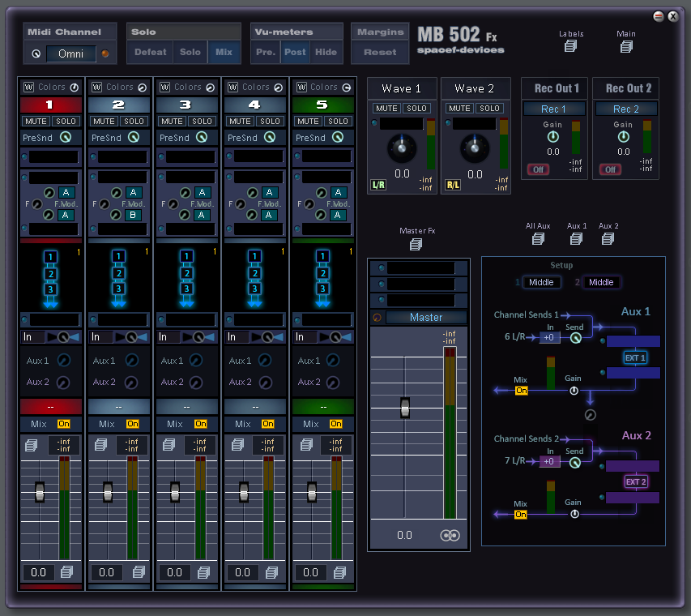Toggle Wave 1 L/R button
The width and height of the screenshot is (691, 616).
378,185
